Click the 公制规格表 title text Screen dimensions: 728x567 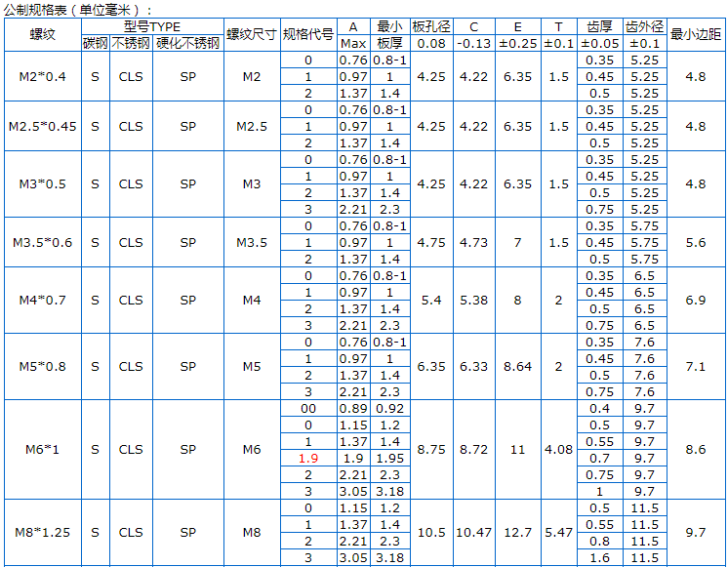[35, 10]
